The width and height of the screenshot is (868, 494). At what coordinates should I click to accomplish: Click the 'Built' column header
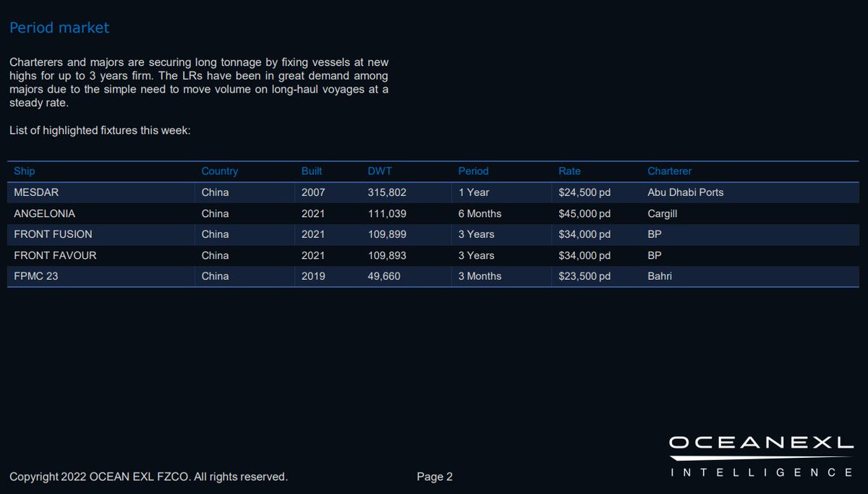[312, 171]
